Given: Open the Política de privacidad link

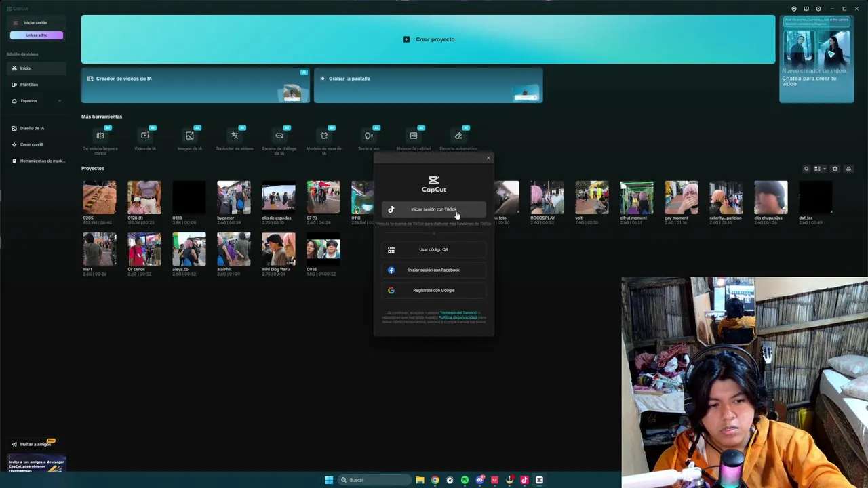Looking at the screenshot, I should (458, 317).
